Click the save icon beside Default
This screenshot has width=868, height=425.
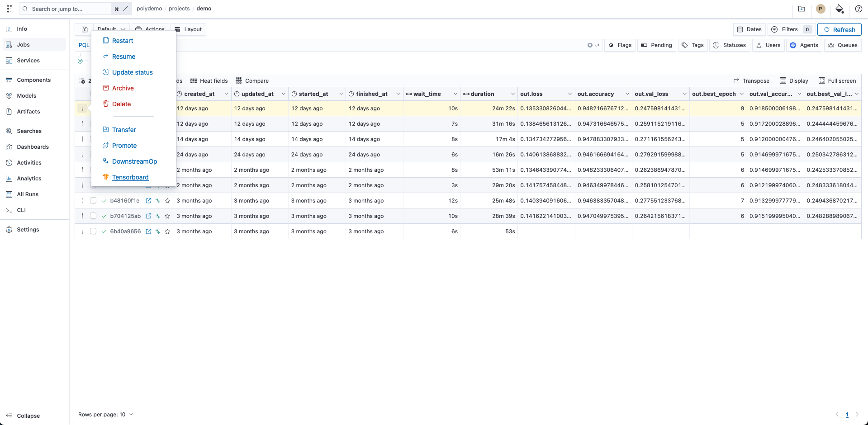click(85, 29)
